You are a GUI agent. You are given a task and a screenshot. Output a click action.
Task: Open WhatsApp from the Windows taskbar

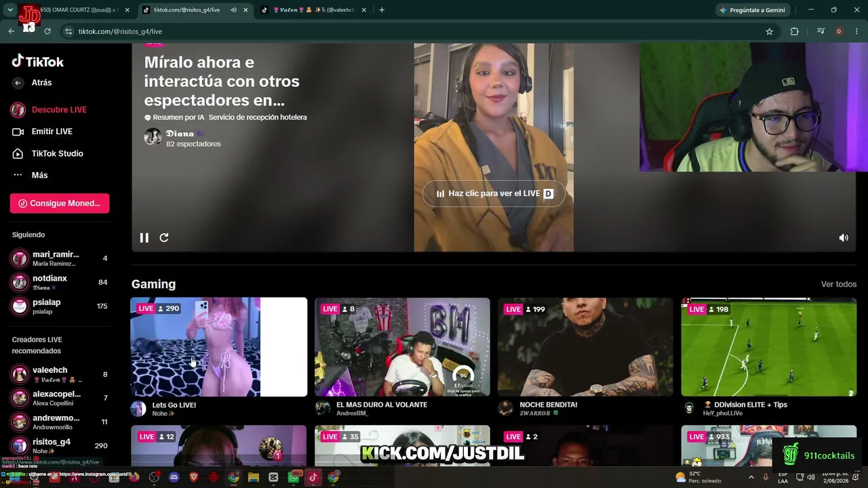[x=293, y=477]
